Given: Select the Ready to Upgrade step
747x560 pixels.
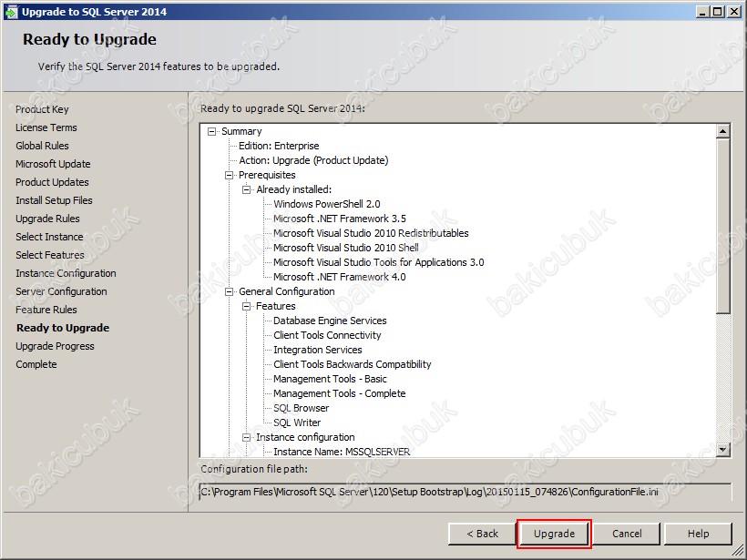Looking at the screenshot, I should tap(63, 328).
